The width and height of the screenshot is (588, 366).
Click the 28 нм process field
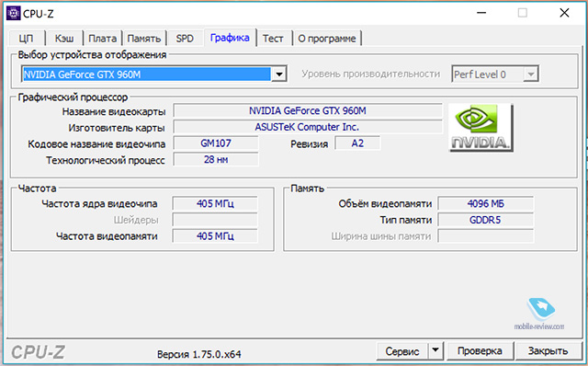tap(216, 159)
